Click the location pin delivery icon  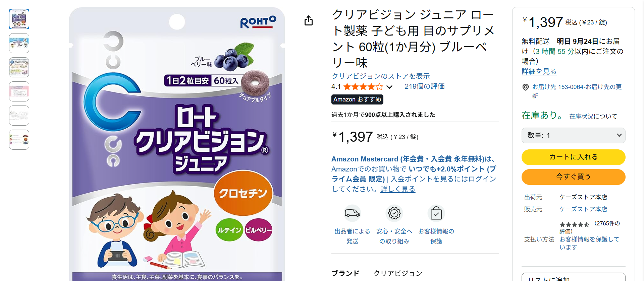(x=526, y=87)
